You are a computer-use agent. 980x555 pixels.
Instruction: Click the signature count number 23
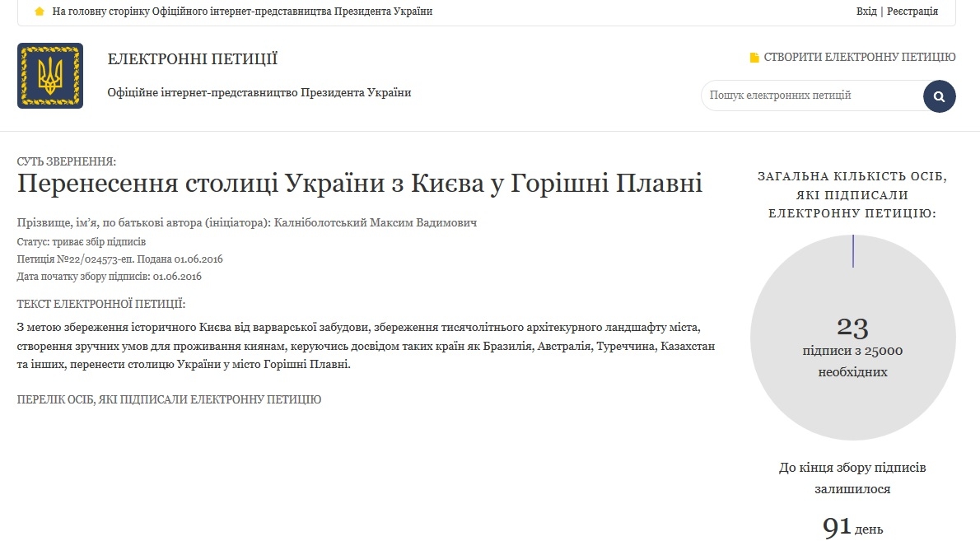coord(852,327)
